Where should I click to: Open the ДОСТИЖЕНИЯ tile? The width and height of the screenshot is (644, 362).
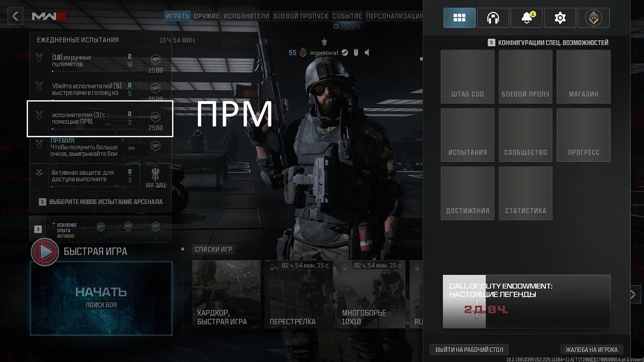click(x=467, y=193)
